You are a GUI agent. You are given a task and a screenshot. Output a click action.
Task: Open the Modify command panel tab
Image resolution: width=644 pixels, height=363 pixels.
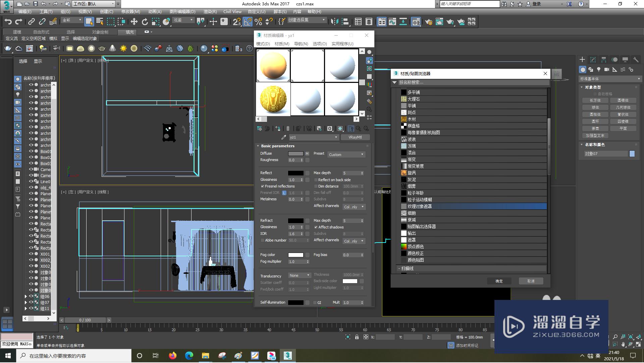[x=593, y=60]
